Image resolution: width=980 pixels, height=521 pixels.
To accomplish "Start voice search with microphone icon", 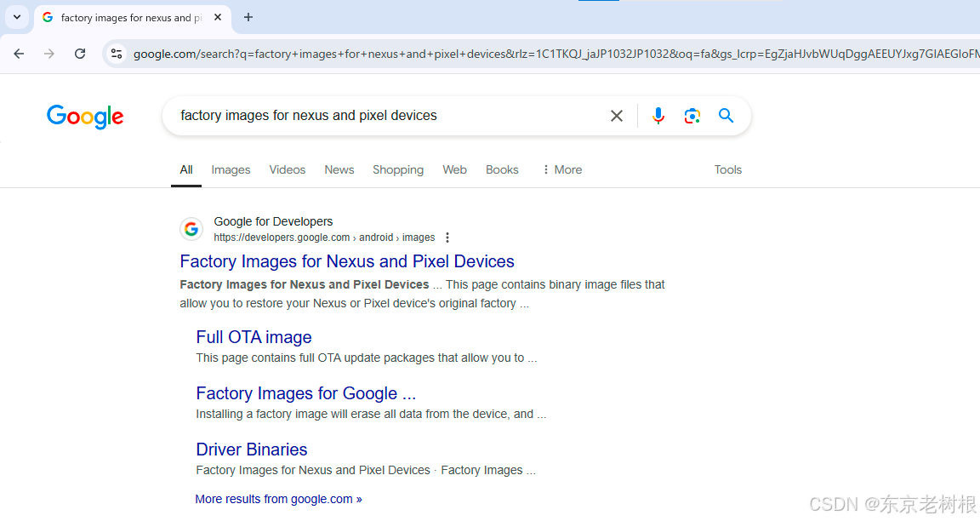I will [x=658, y=116].
